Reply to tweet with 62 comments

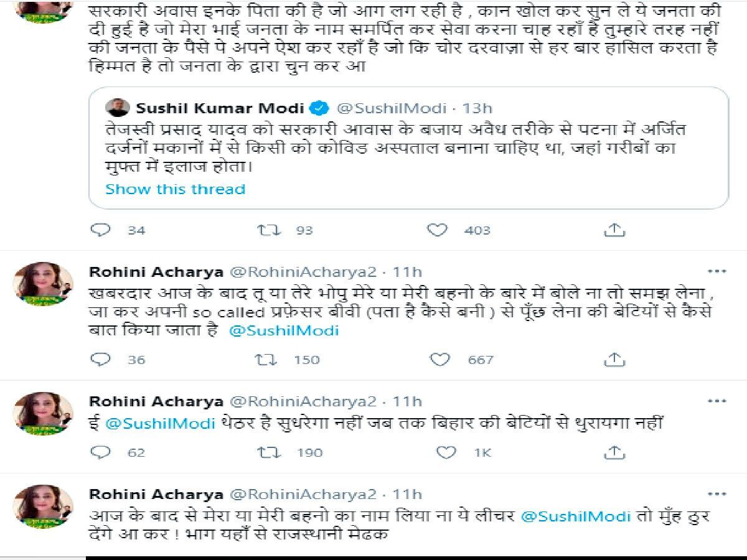coord(100,452)
